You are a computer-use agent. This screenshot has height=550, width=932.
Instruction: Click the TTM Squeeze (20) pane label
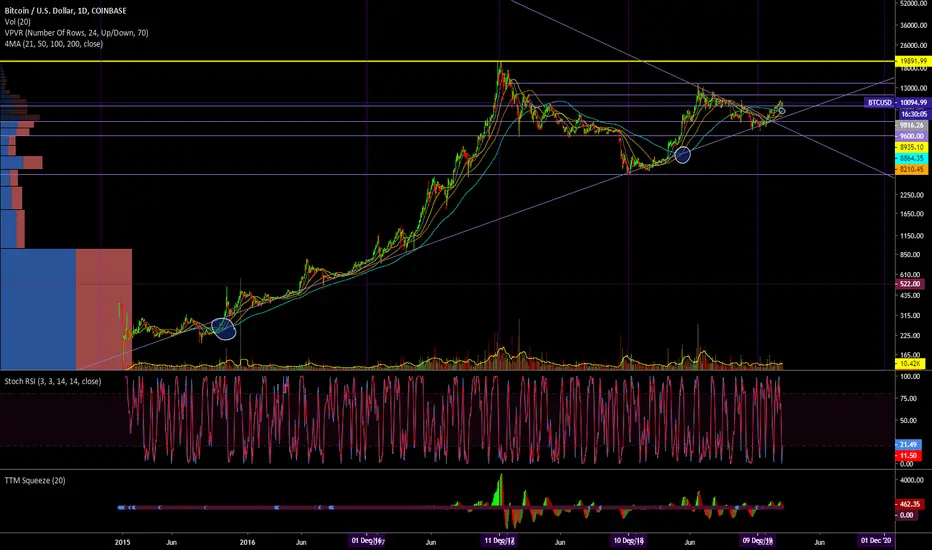[35, 480]
